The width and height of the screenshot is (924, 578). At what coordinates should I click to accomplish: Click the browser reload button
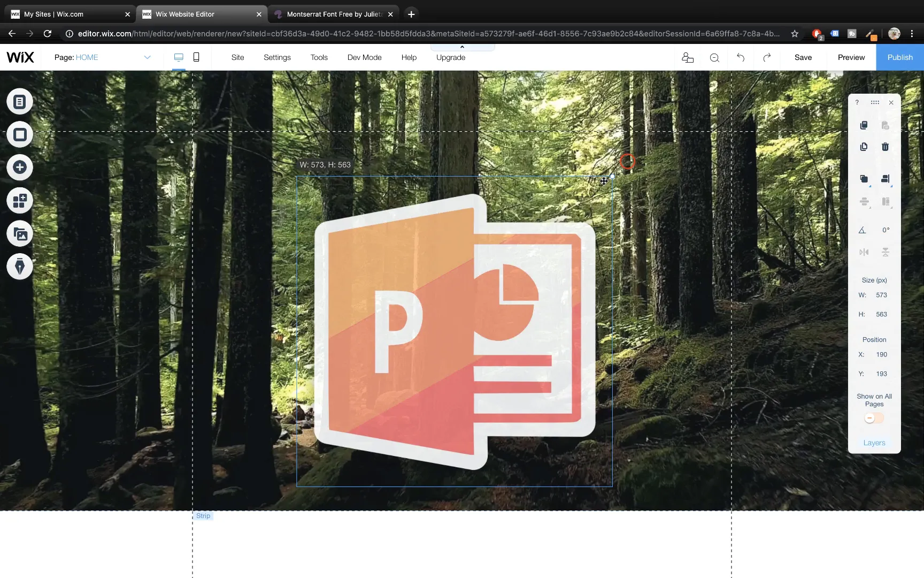click(48, 34)
